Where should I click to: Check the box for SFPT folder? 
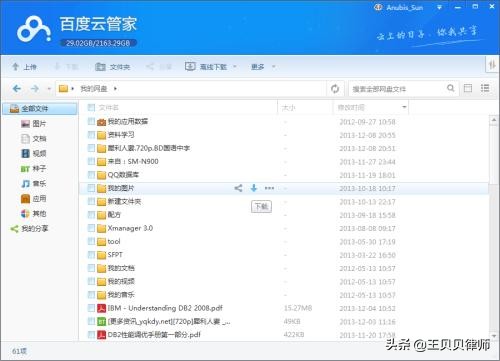[91, 255]
